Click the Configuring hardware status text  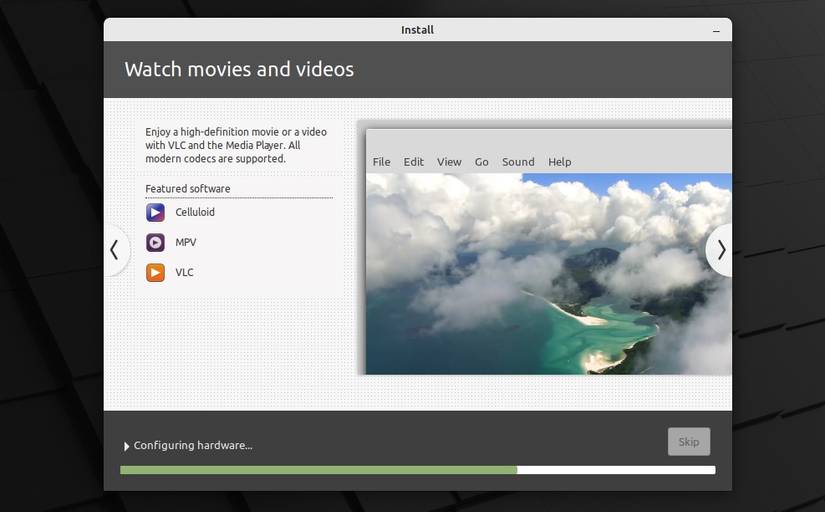point(193,445)
